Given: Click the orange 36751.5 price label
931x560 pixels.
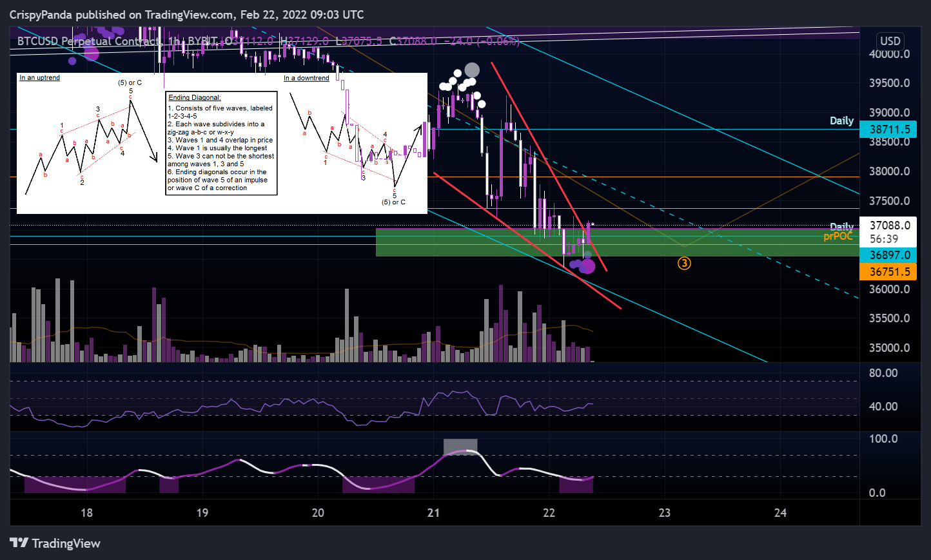Looking at the screenshot, I should point(889,272).
